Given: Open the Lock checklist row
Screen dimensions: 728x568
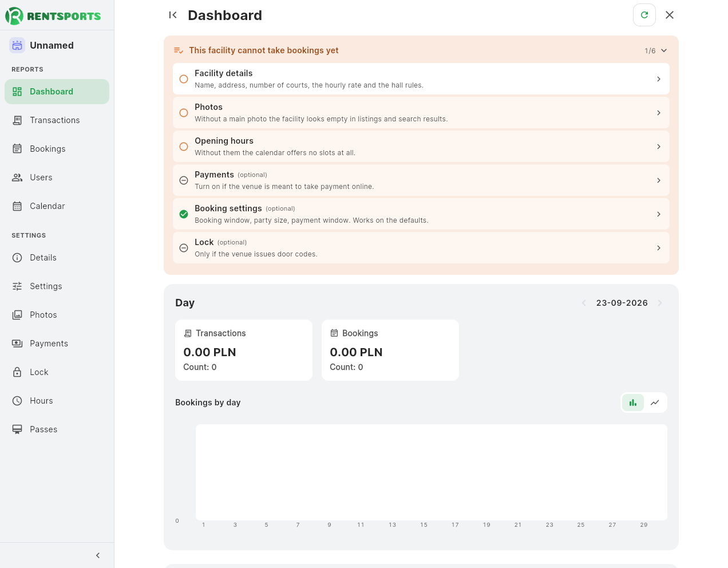Looking at the screenshot, I should pos(421,248).
